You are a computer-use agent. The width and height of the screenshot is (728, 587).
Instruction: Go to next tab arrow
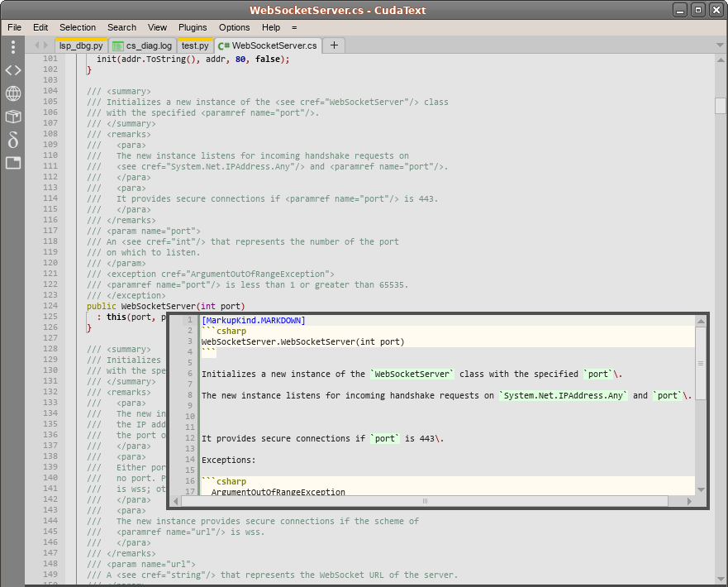(x=45, y=45)
